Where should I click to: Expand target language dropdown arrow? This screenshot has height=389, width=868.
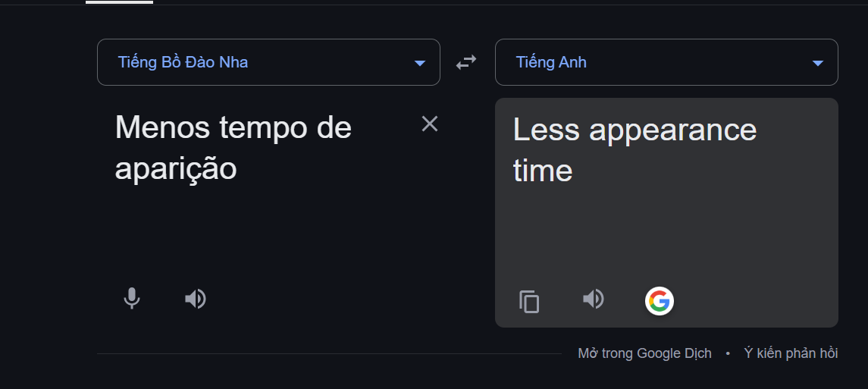point(818,63)
